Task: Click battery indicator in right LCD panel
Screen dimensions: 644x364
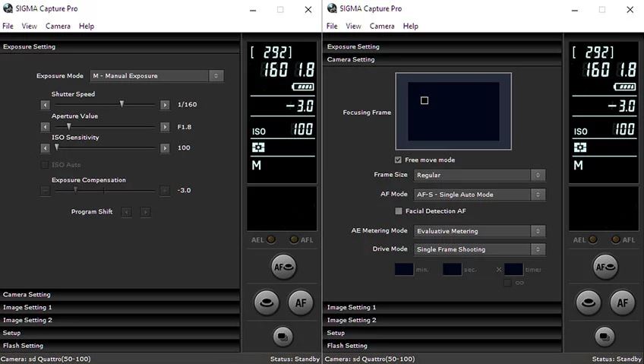Action: (625, 87)
